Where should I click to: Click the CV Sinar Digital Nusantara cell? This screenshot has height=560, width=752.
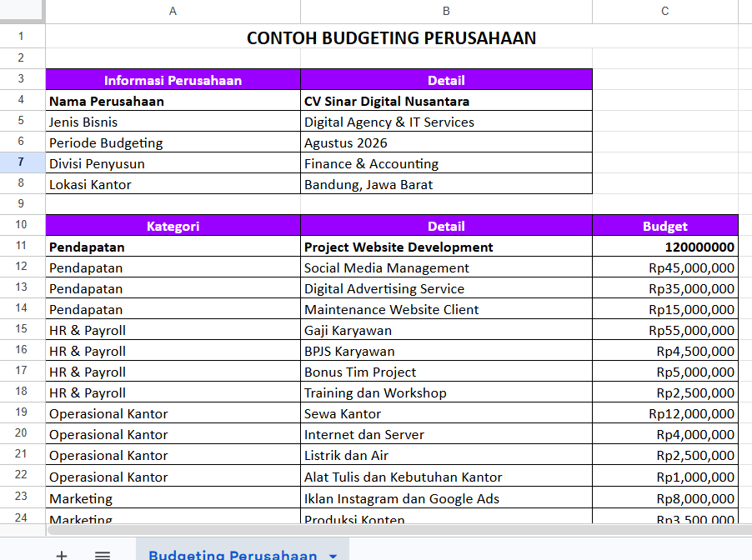447,101
